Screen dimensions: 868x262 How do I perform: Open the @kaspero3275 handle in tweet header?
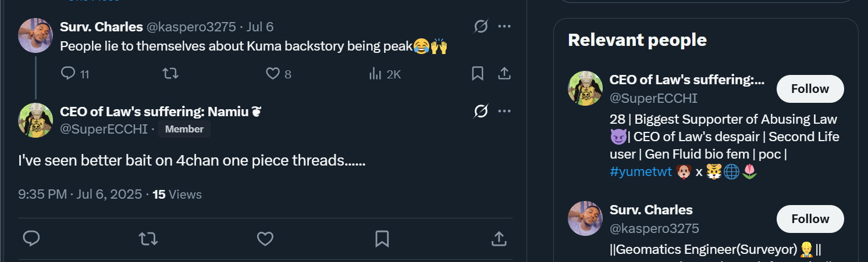tap(191, 27)
